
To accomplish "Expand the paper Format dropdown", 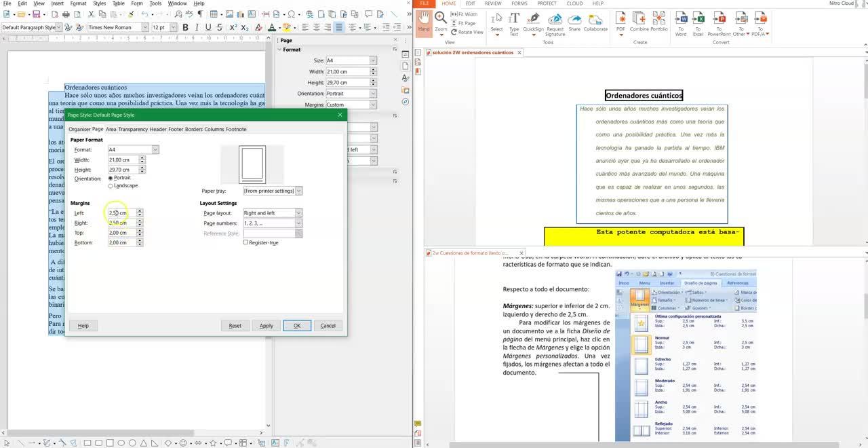I will coord(155,149).
